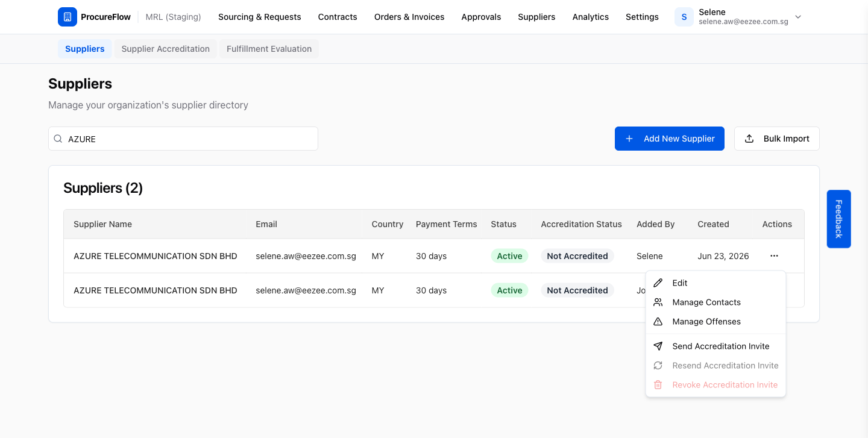Viewport: 868px width, 438px height.
Task: Go to Orders & Invoices
Action: point(409,17)
